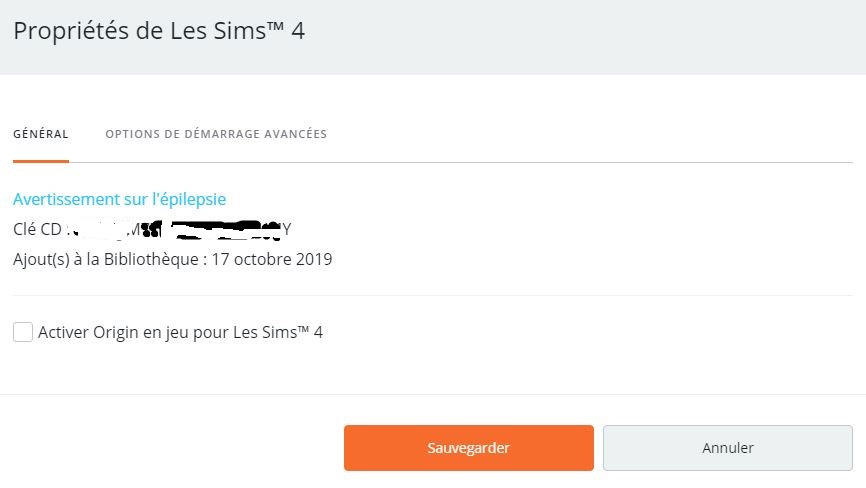Open the Options de démarrage avancées tab

coord(216,134)
